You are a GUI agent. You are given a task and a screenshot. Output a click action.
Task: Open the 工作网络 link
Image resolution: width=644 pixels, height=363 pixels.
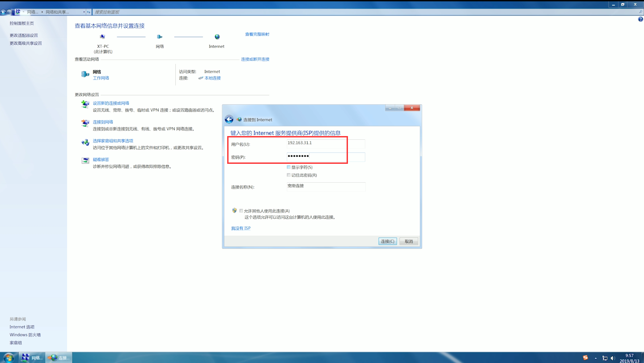click(101, 78)
